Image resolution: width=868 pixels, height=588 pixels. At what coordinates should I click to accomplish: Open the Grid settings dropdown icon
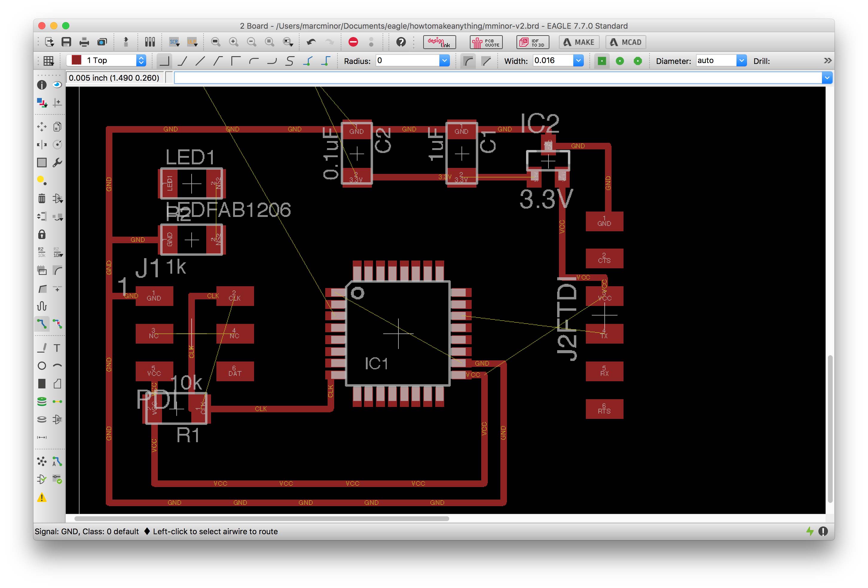point(48,61)
